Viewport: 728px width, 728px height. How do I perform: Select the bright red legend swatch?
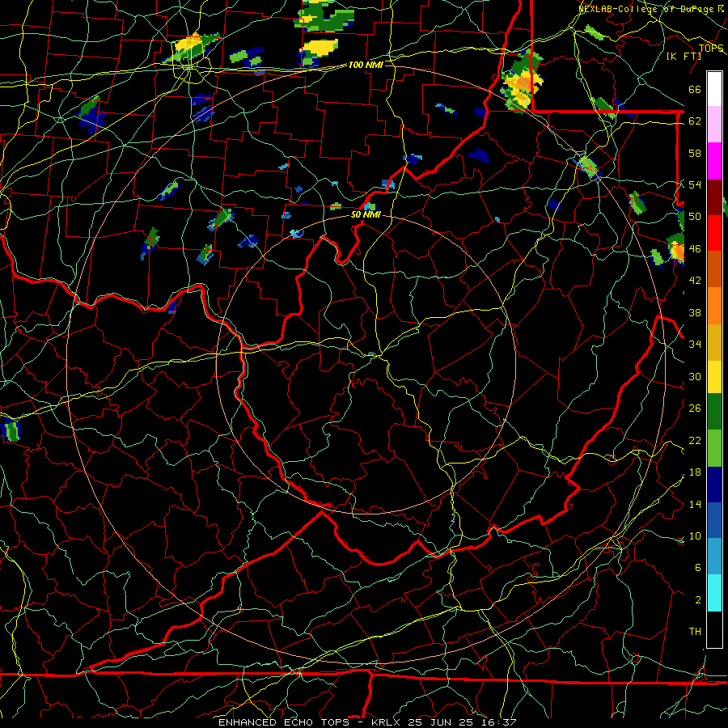tap(714, 233)
